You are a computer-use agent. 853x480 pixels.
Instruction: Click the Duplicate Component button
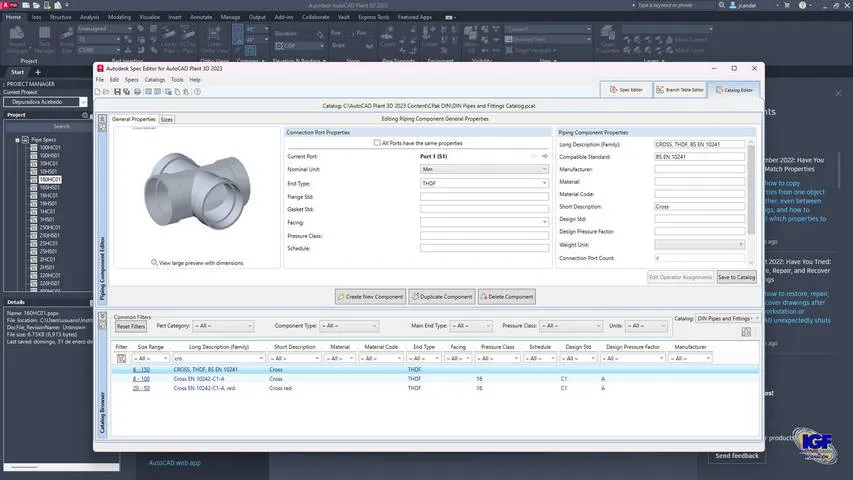tap(442, 297)
